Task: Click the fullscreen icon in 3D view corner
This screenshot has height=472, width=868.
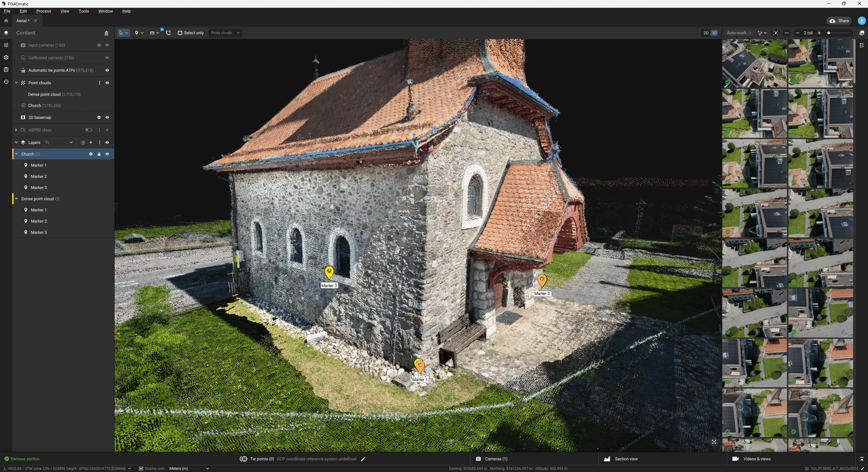Action: 714,442
